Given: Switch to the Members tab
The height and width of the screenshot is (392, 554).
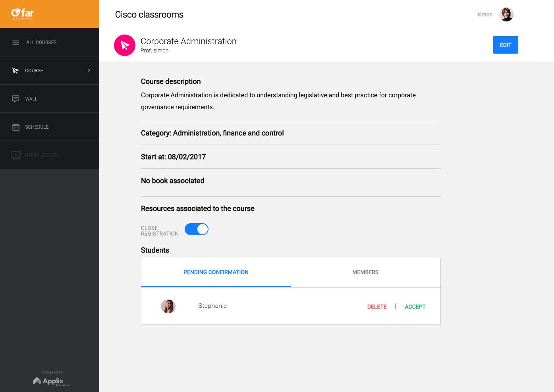Looking at the screenshot, I should pos(365,272).
